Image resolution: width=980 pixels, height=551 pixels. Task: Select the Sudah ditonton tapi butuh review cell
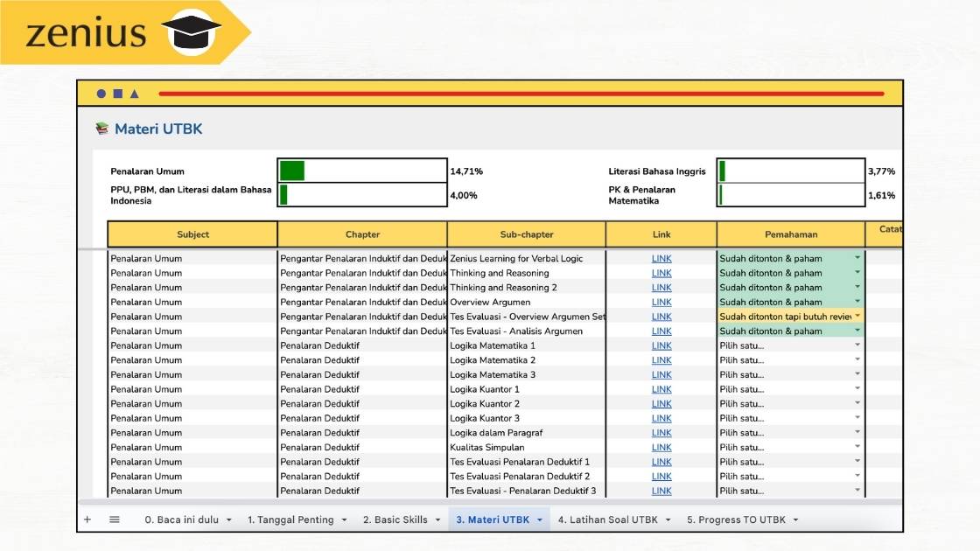click(791, 316)
